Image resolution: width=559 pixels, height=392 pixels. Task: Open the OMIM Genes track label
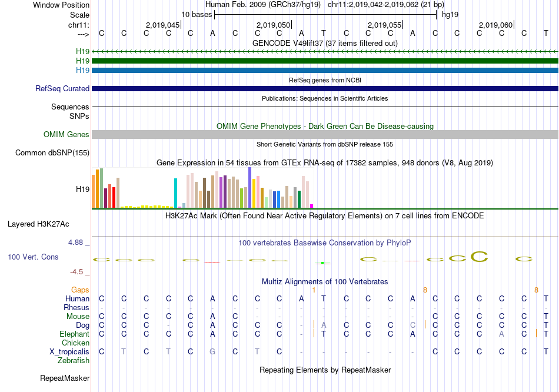click(66, 135)
